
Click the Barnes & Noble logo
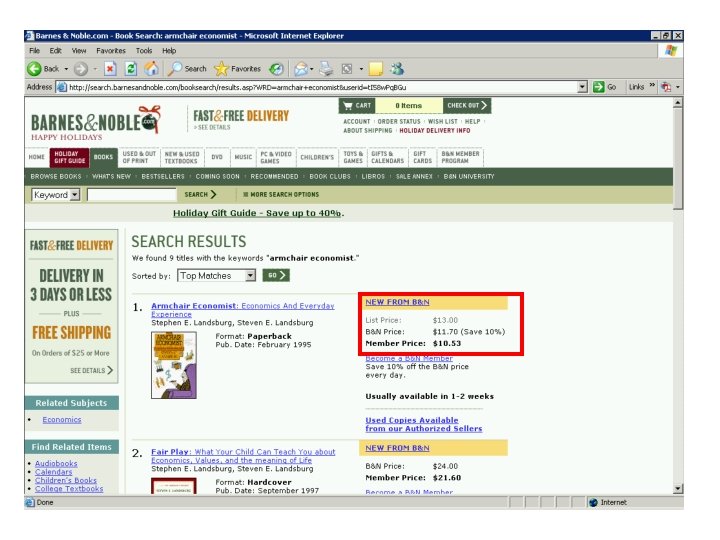[96, 123]
